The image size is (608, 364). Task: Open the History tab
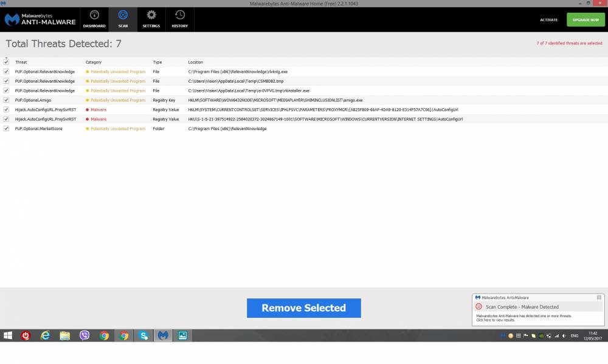coord(179,19)
